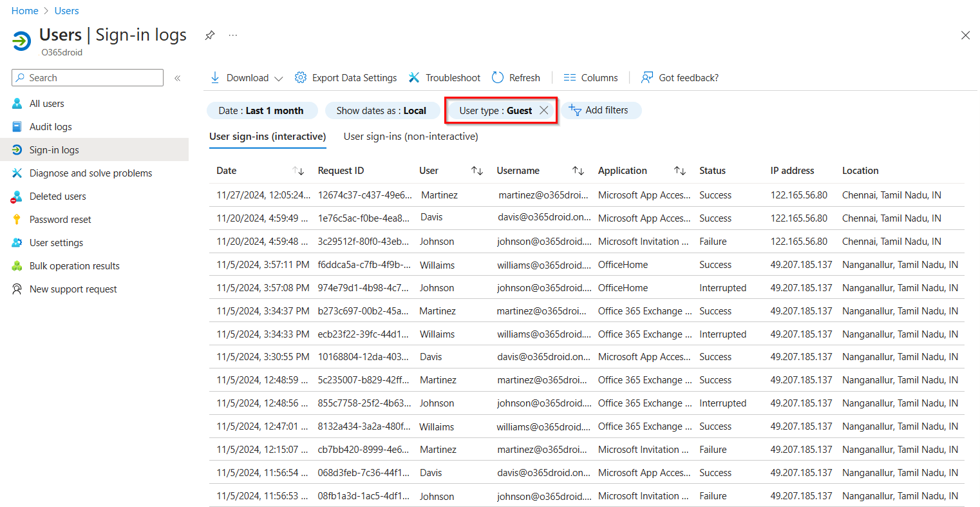Navigate to Home via the breadcrumb
980x507 pixels.
coord(24,10)
